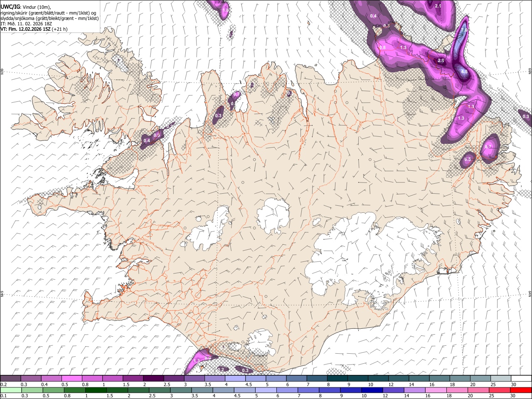
Task: Select bottom legend swatch between 14 and 16
Action: pos(414,390)
